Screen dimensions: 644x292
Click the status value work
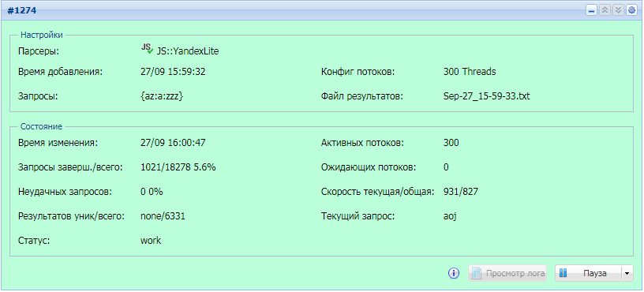[x=151, y=240]
